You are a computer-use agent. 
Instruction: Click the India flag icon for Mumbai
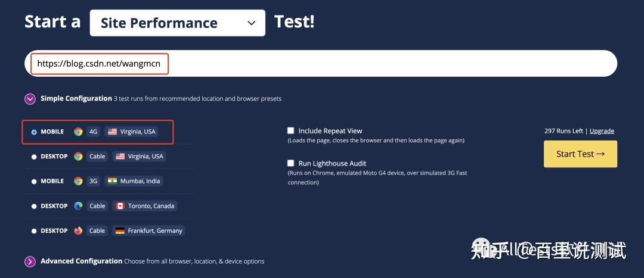tap(112, 181)
